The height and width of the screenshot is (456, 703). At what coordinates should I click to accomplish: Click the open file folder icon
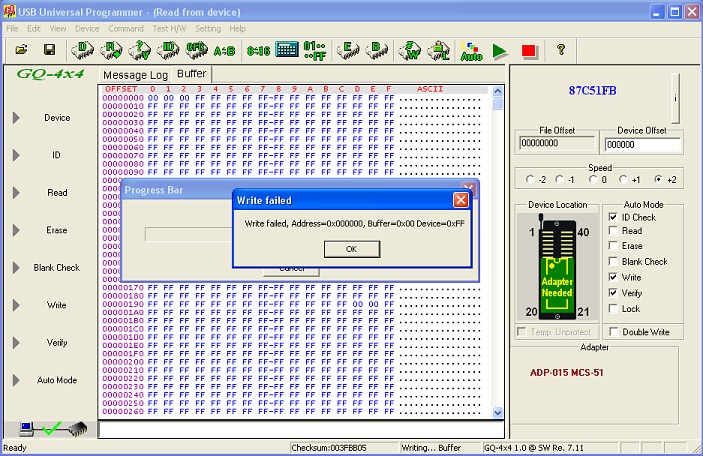(x=20, y=49)
